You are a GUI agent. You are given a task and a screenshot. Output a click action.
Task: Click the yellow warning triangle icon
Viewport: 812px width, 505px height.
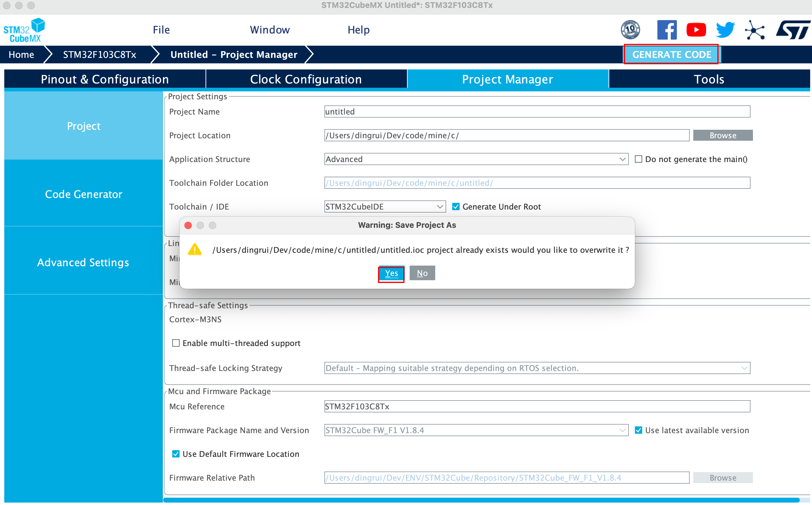coord(194,249)
